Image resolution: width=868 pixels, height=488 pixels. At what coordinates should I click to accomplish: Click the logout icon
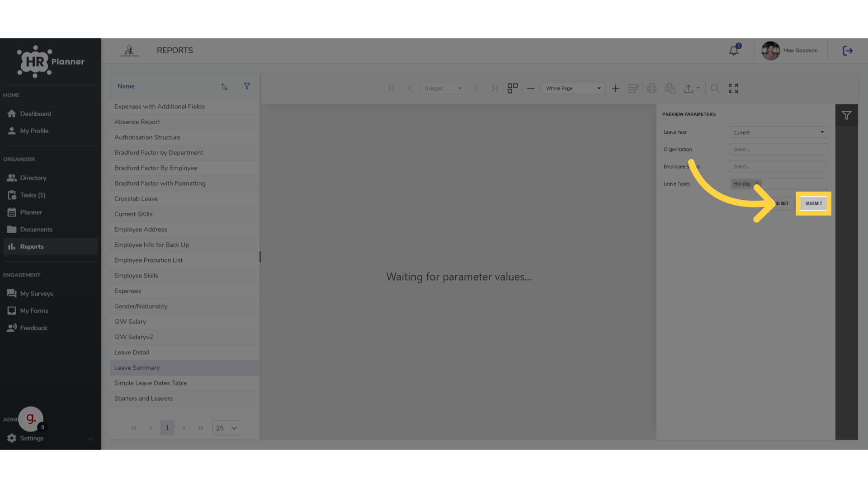point(848,51)
